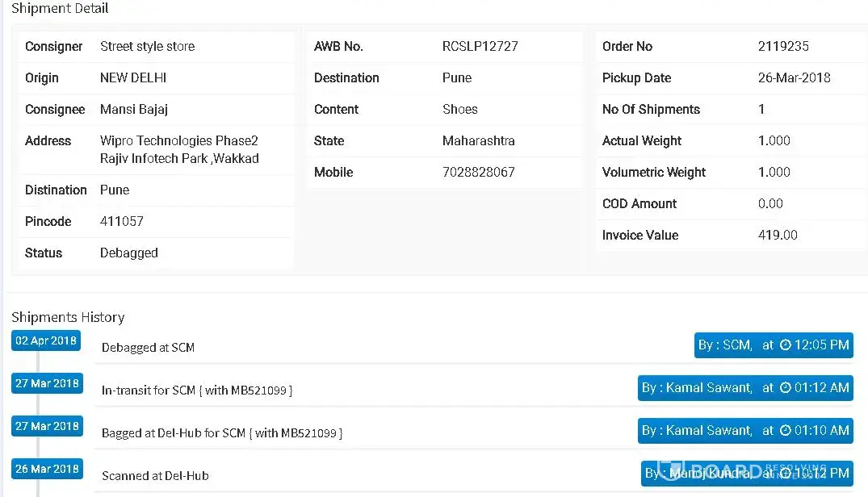Click the date badge for the Bagged entry
Image resolution: width=868 pixels, height=497 pixels.
[47, 426]
